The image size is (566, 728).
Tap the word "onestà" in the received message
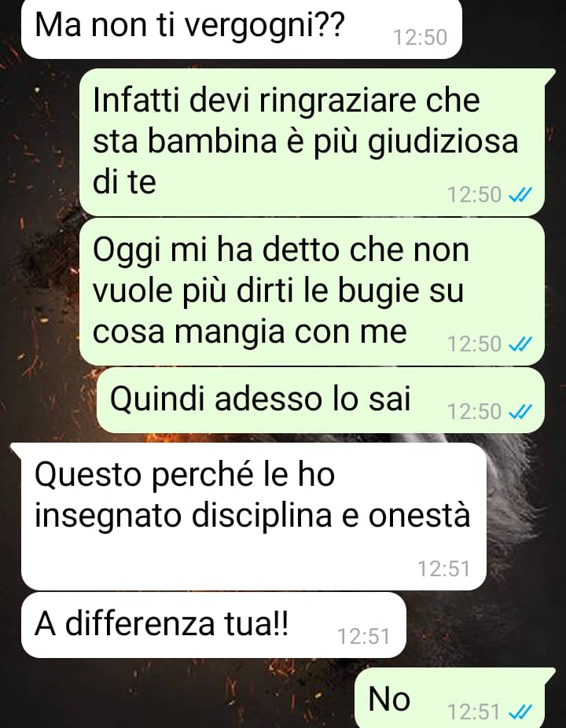pos(419,516)
